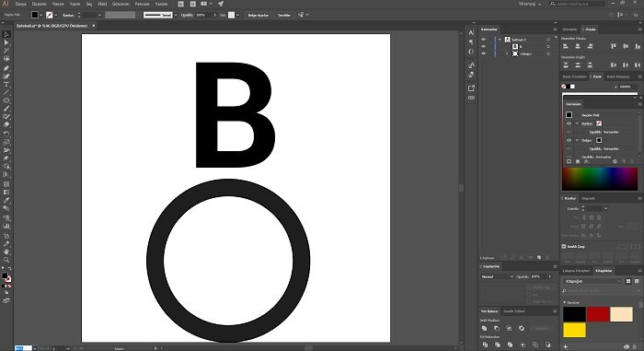644x351 pixels.
Task: Click the GPU rocket icon in menu bar
Action: 221,4
